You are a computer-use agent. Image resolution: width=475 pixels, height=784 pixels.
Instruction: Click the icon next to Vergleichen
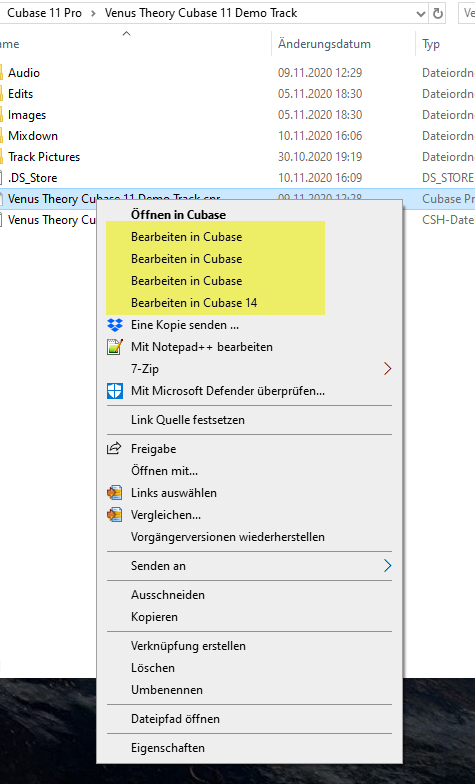114,515
